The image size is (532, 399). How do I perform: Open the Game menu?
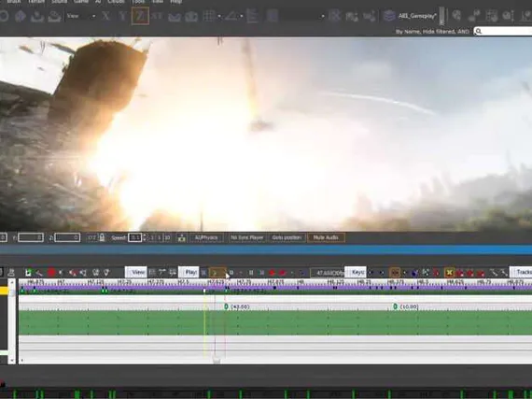[81, 2]
